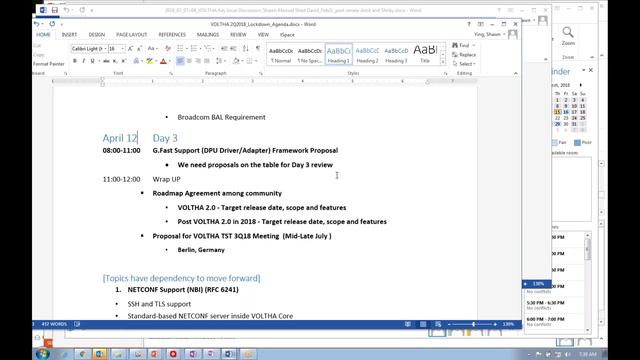Expand the Font dialog launcher
This screenshot has width=640, height=360.
tap(171, 73)
